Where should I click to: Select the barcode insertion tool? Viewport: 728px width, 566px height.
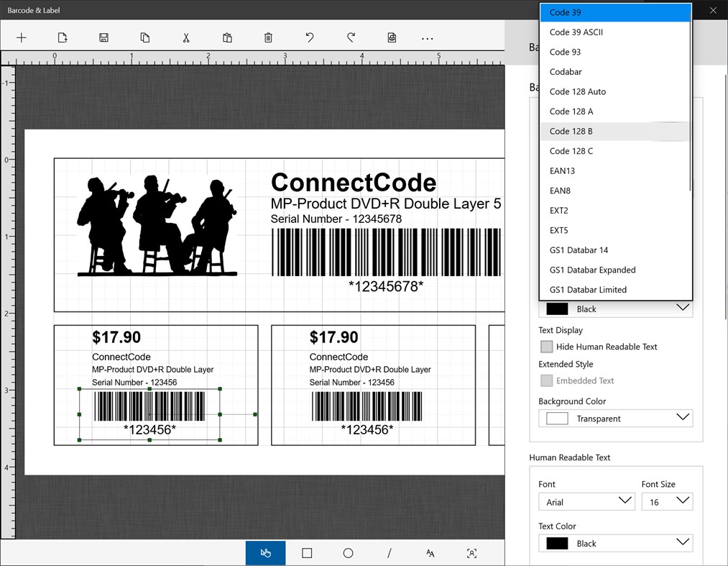[x=471, y=553]
